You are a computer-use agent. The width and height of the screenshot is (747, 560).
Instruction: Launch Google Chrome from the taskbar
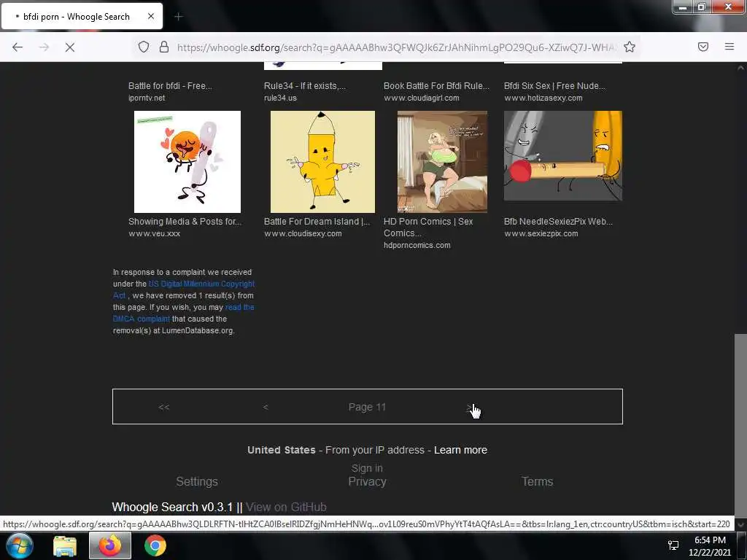click(x=155, y=545)
